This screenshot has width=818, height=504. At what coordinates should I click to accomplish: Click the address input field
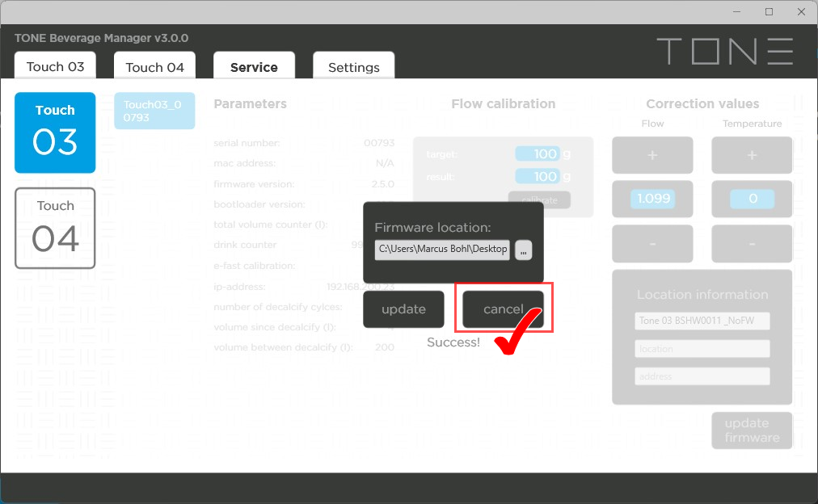tap(702, 376)
